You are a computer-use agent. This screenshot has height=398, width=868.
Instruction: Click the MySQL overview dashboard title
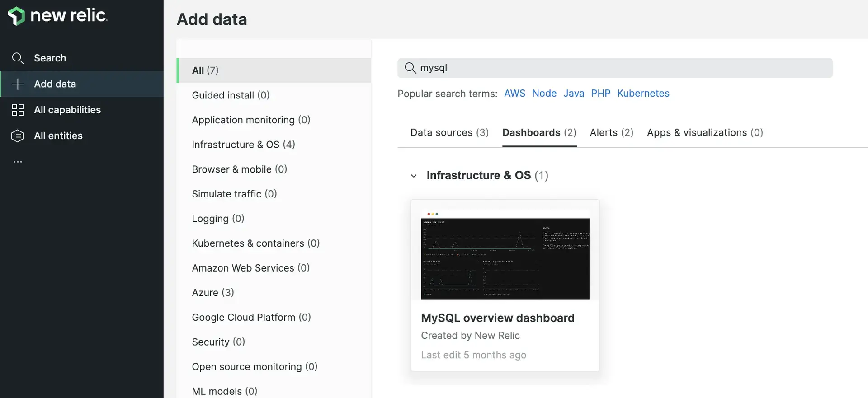498,318
